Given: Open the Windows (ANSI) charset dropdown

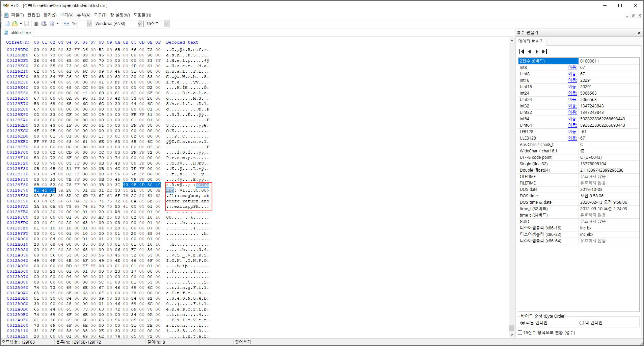Looking at the screenshot, I should pyautogui.click(x=140, y=24).
